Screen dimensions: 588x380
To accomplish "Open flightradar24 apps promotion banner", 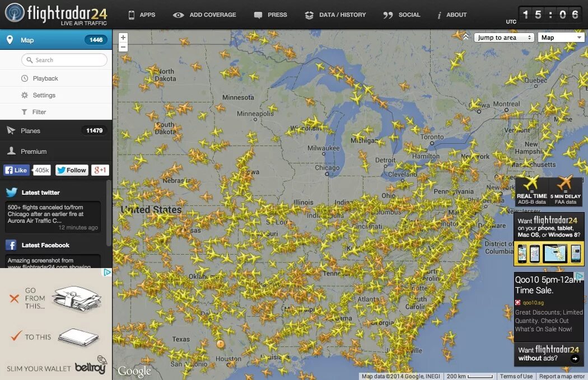I will pyautogui.click(x=549, y=239).
